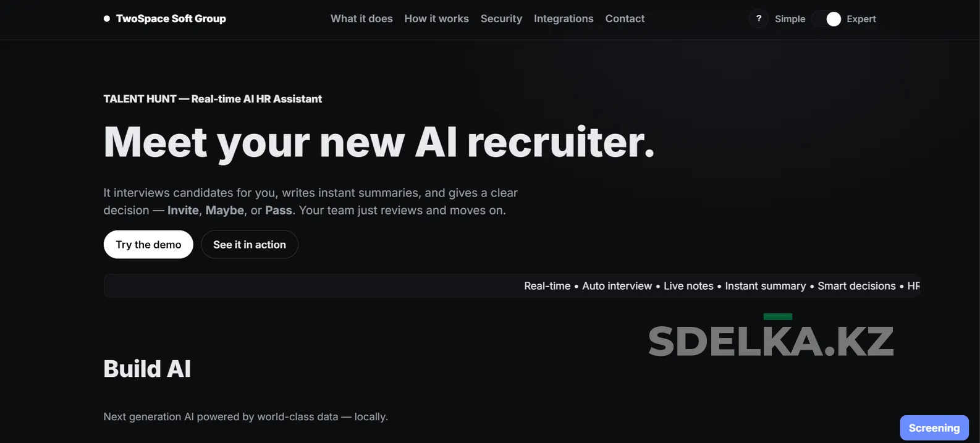The width and height of the screenshot is (980, 443).
Task: Click the TwoSpace Soft Group brand name
Action: pyautogui.click(x=171, y=19)
